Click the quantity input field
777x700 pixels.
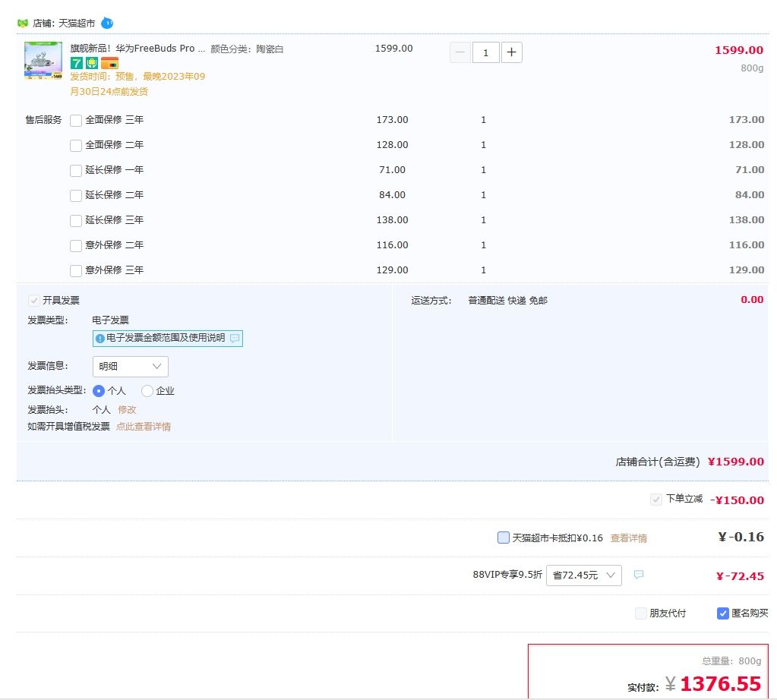[x=485, y=52]
